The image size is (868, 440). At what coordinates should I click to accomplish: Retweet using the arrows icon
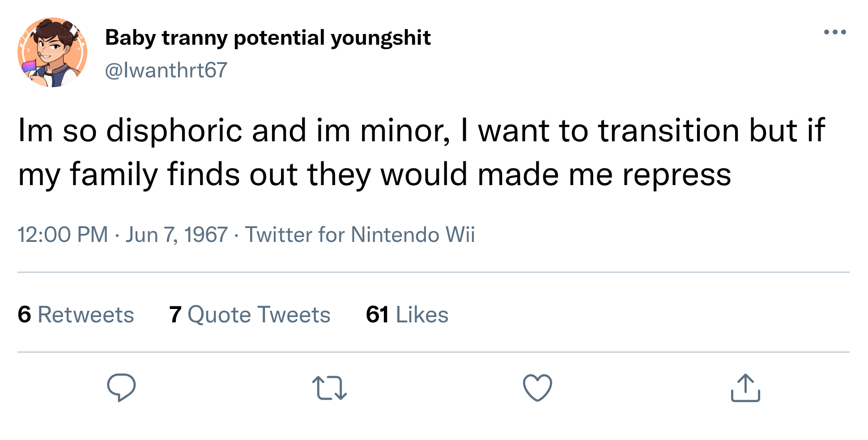[x=329, y=388]
